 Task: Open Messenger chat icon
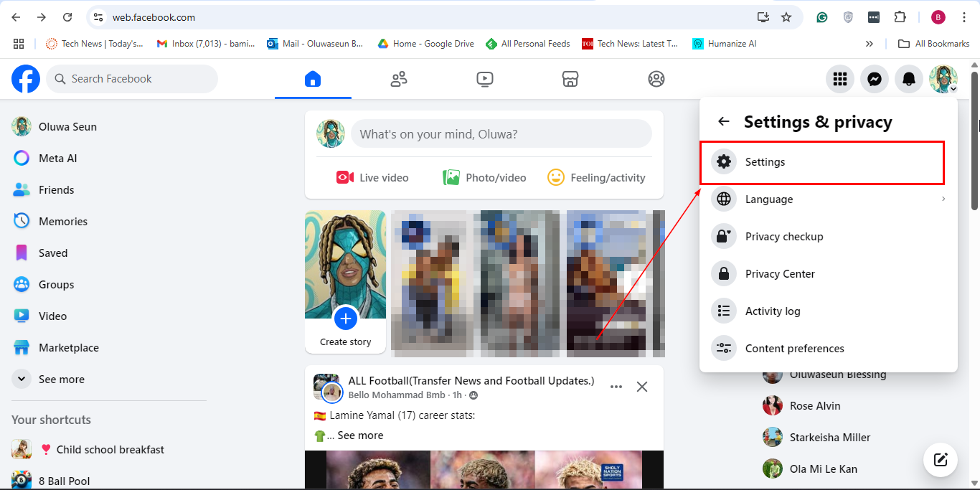tap(874, 79)
